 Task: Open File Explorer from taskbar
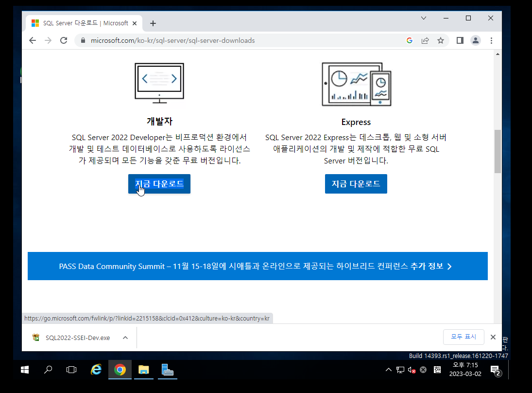pos(143,370)
